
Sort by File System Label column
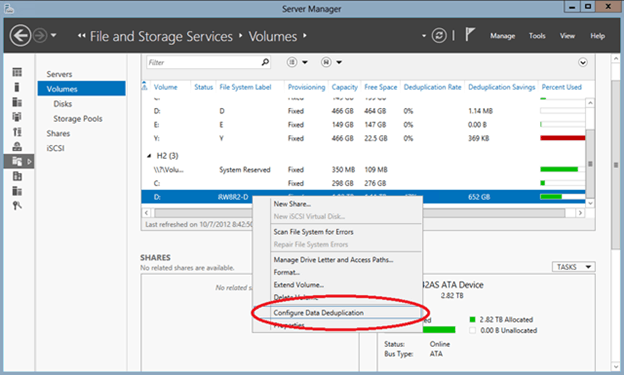tap(245, 87)
